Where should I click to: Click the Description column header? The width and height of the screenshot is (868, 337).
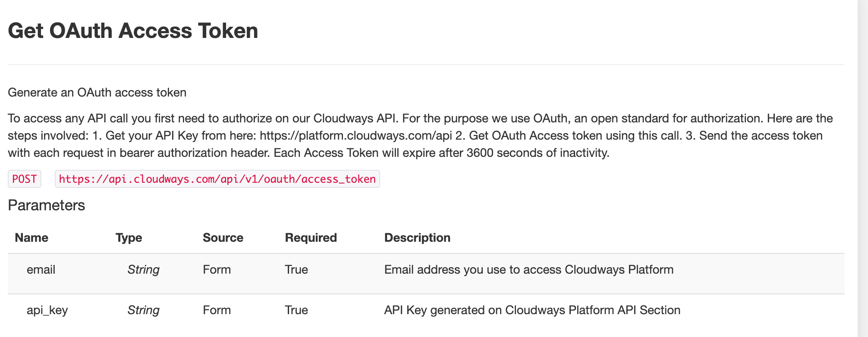(417, 238)
